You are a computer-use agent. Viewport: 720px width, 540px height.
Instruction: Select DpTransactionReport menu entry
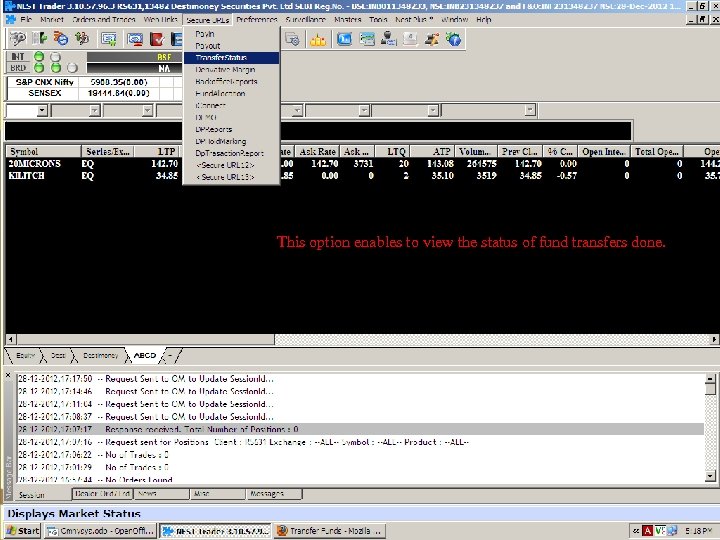click(x=231, y=153)
